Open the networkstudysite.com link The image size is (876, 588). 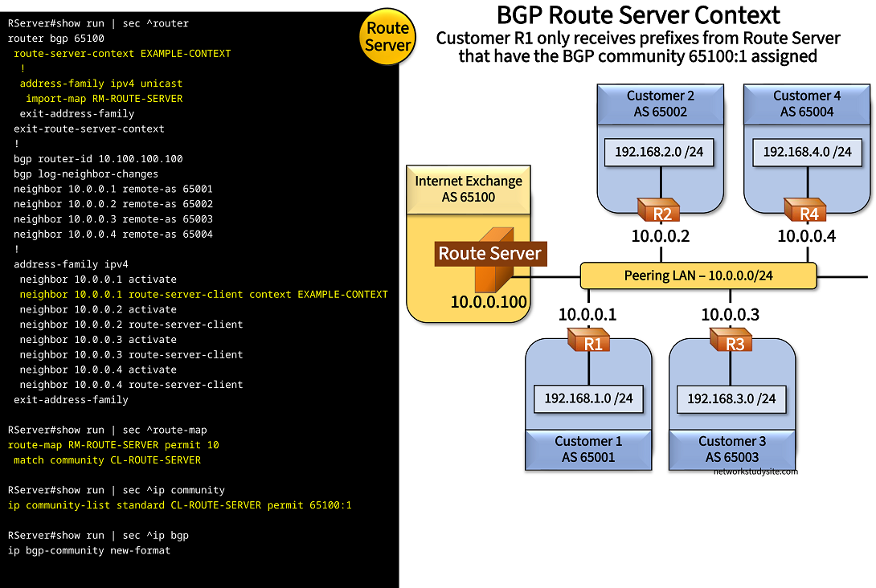755,472
